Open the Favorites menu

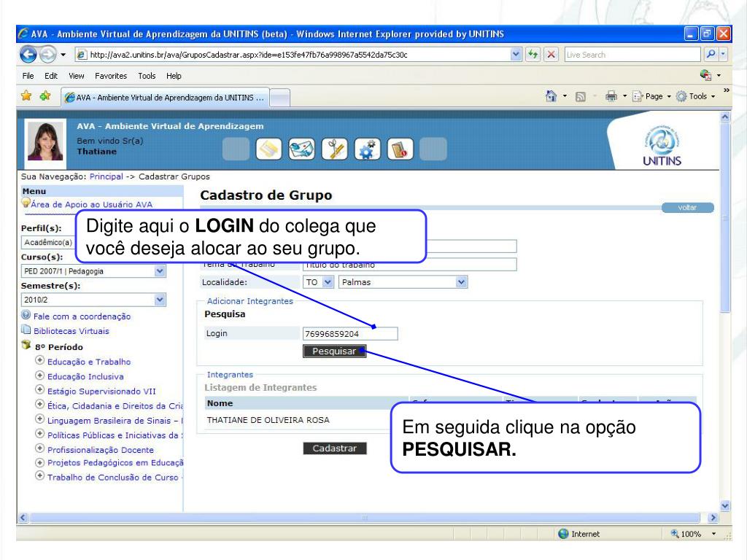point(111,76)
